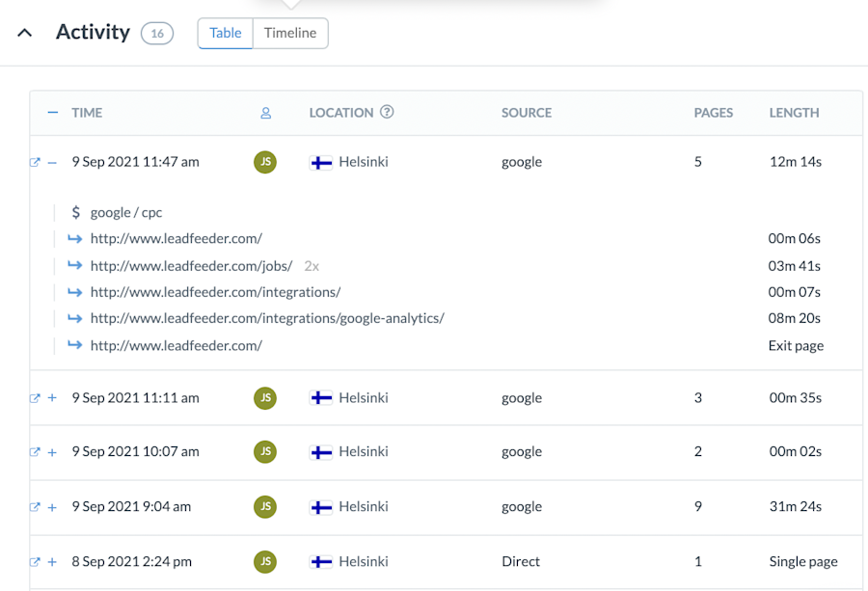
Task: Click the JS avatar on the 11:47 am visit
Action: pos(265,162)
